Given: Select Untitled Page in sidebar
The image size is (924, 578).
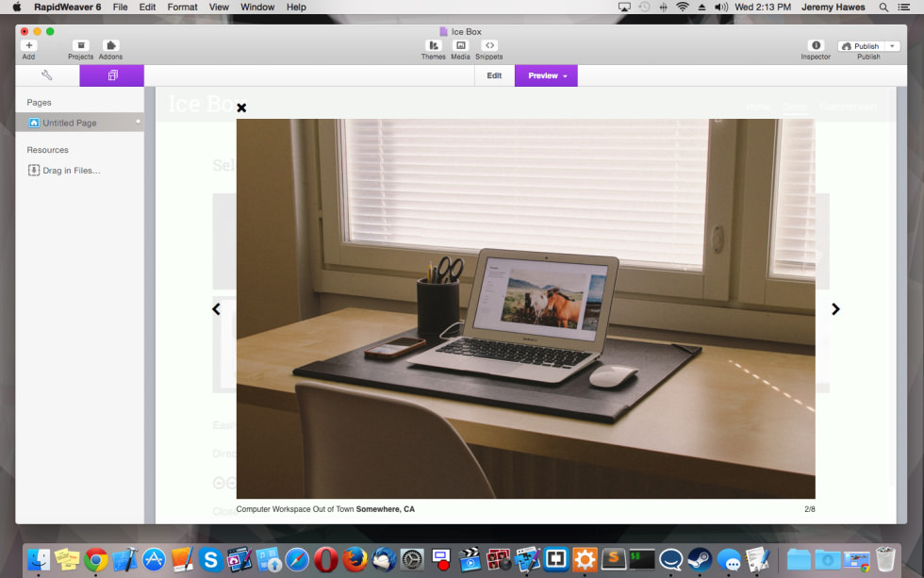Looking at the screenshot, I should [x=79, y=123].
